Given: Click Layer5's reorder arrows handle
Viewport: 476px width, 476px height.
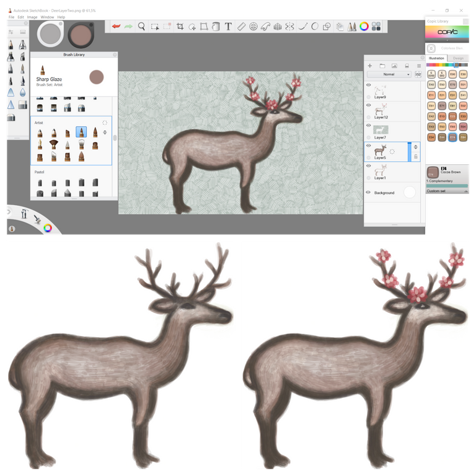Looking at the screenshot, I should (x=416, y=147).
